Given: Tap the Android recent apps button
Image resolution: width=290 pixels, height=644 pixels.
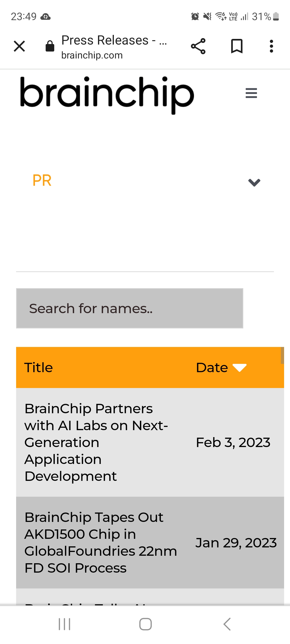Looking at the screenshot, I should click(64, 624).
